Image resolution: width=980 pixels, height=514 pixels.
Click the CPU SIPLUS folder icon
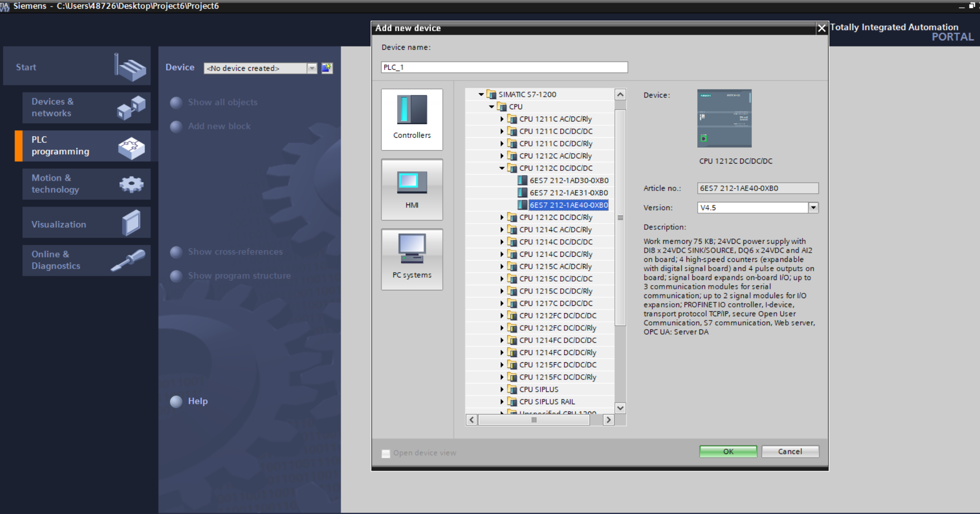click(x=513, y=389)
